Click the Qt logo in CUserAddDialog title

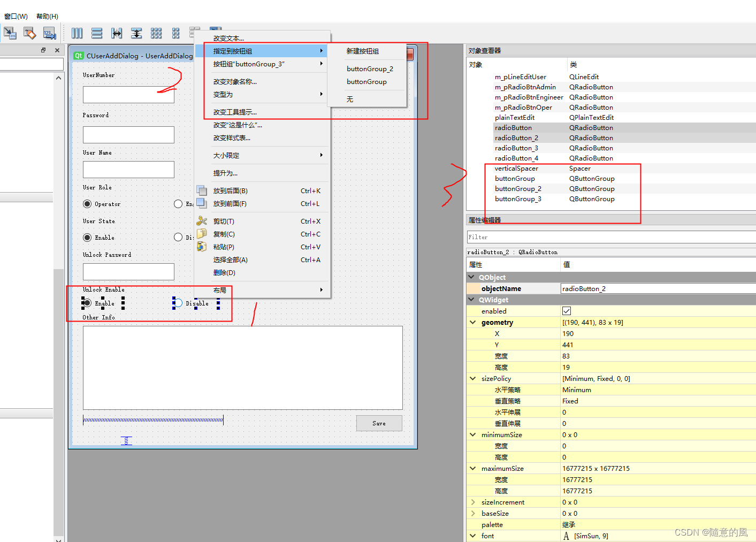pos(79,56)
